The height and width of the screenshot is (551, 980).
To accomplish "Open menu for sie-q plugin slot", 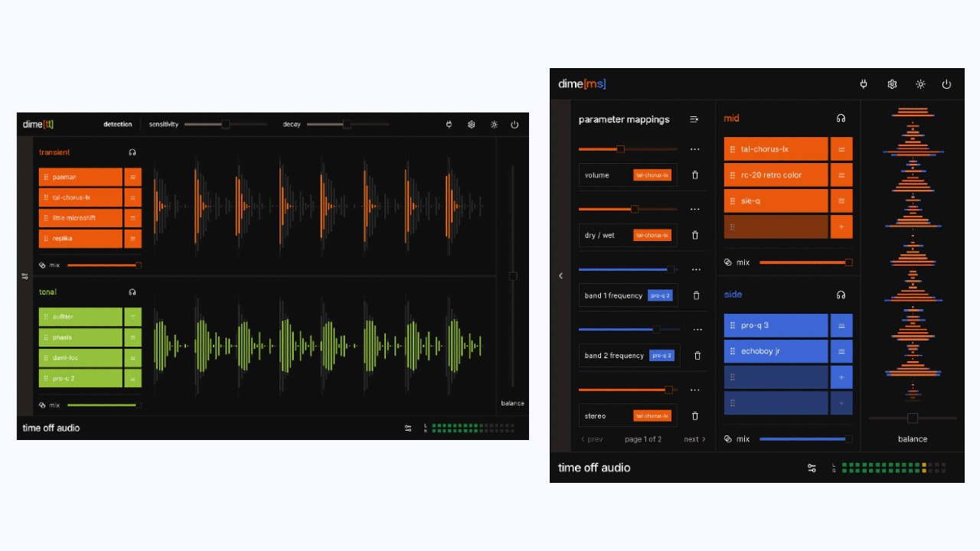I will tap(841, 201).
